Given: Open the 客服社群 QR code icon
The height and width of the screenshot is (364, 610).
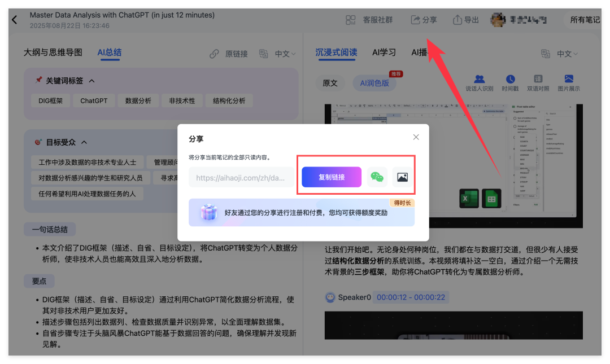Looking at the screenshot, I should (351, 20).
